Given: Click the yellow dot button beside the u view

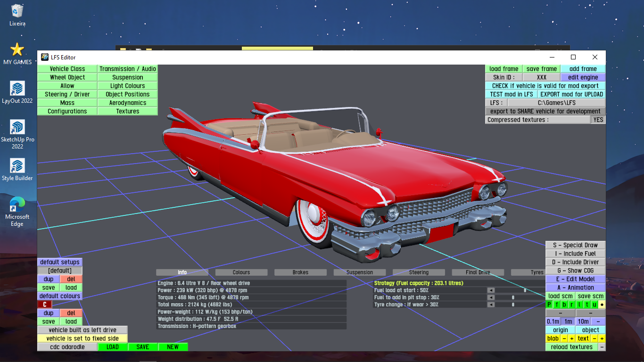Looking at the screenshot, I should coord(602,304).
